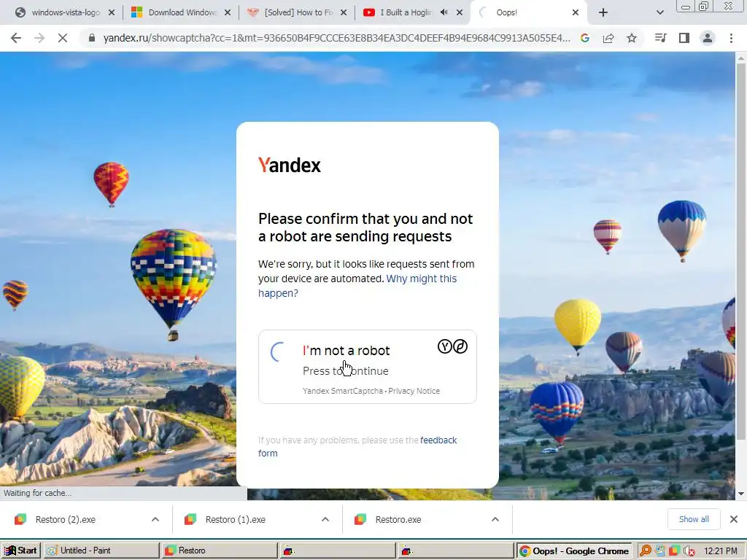The height and width of the screenshot is (560, 747).
Task: Close the Oops! tab
Action: tap(576, 12)
